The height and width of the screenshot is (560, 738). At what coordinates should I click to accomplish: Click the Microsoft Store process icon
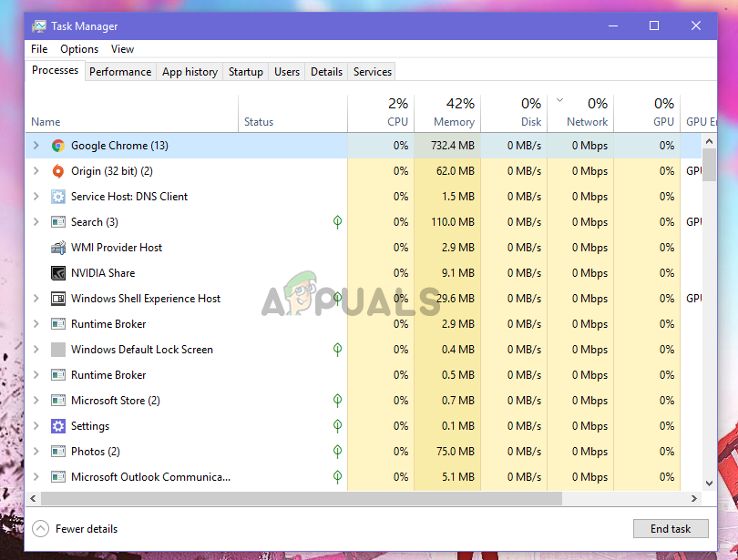[58, 401]
